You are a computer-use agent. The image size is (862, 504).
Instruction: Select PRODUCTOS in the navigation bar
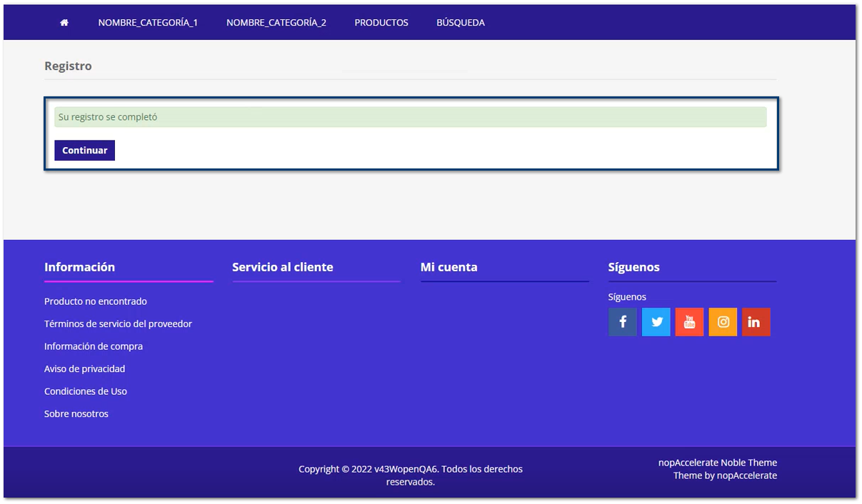point(381,22)
